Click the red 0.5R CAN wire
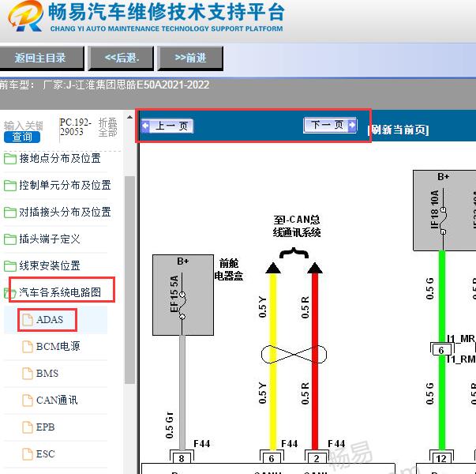 tap(315, 361)
